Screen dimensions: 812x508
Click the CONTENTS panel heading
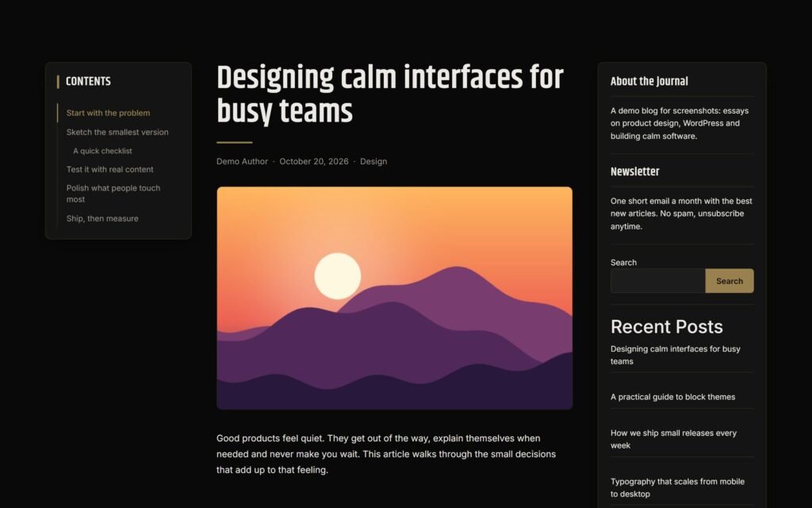(x=88, y=82)
